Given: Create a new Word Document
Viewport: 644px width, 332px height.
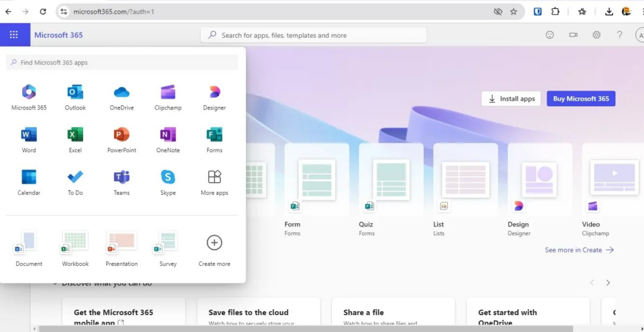Looking at the screenshot, I should pyautogui.click(x=29, y=249).
